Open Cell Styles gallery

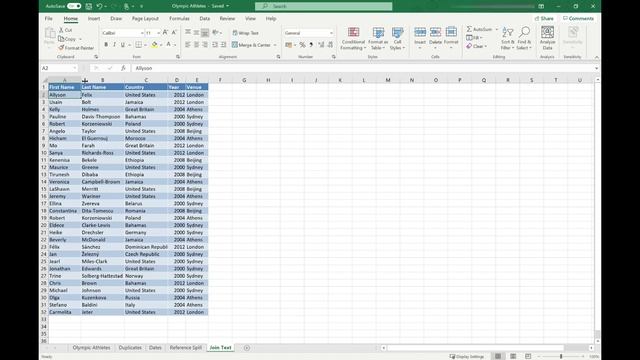point(397,39)
